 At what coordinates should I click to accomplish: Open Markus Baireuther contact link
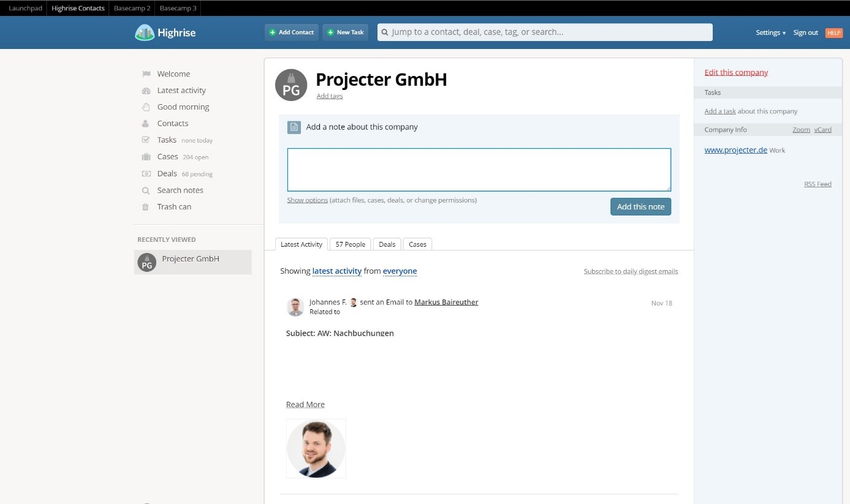[446, 302]
